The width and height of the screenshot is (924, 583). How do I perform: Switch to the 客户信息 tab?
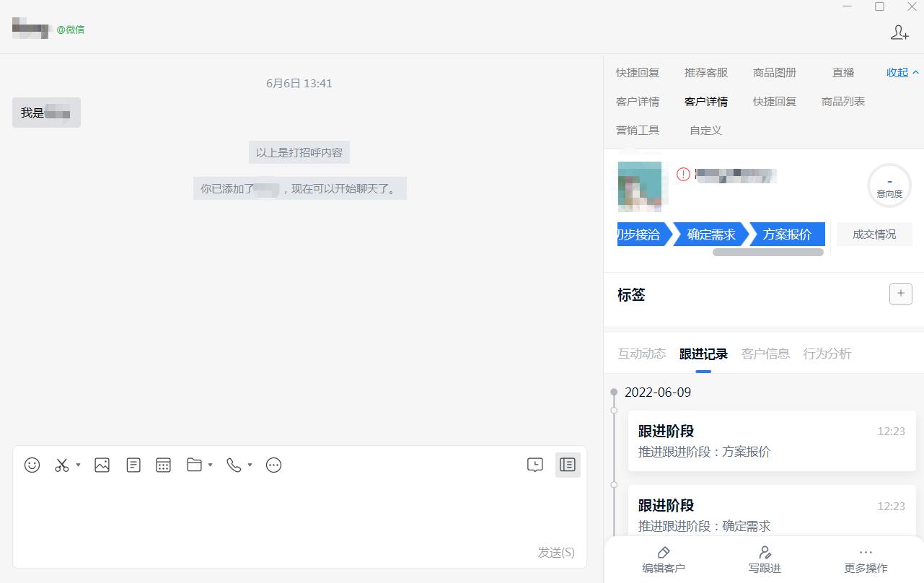pos(765,354)
